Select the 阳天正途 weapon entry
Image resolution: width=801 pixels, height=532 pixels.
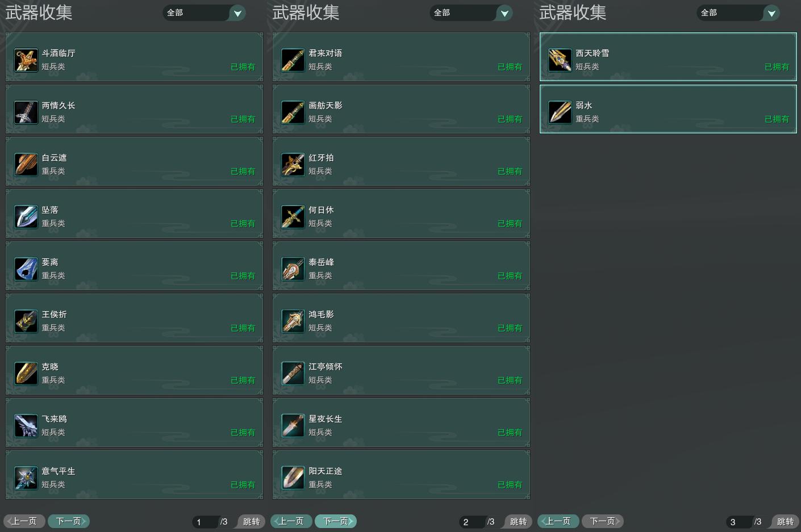(x=401, y=475)
